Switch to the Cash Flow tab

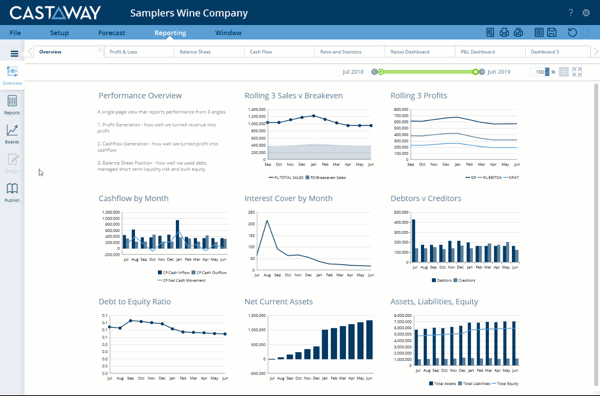(279, 52)
